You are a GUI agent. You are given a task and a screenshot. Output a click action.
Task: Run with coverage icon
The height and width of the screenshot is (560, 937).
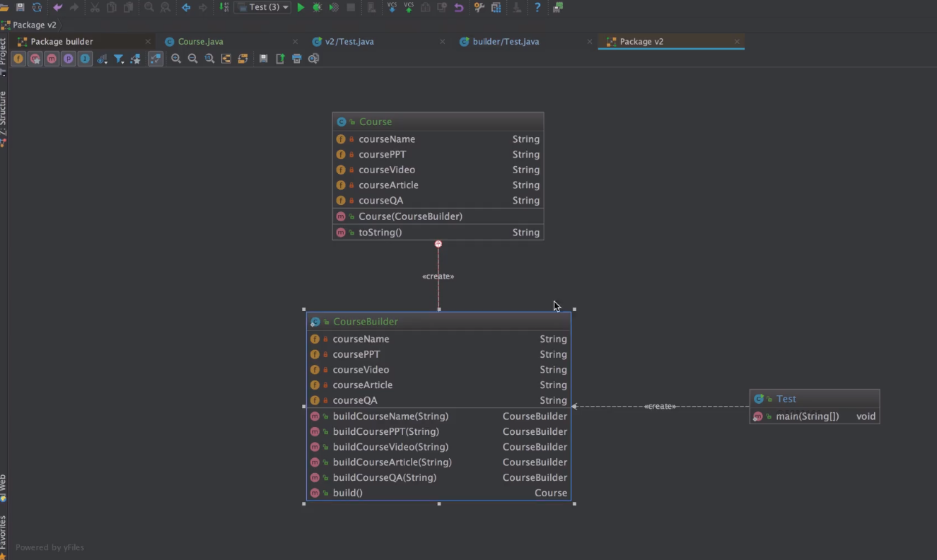coord(334,7)
